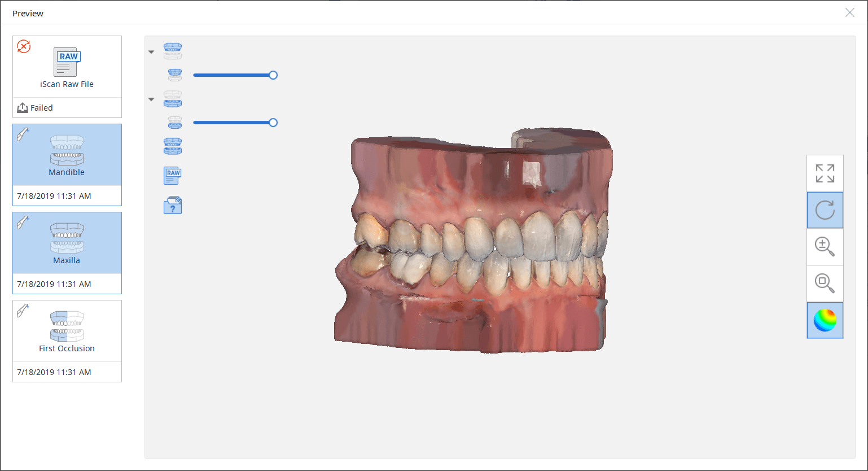Select the zoom in/out magnifier tool
Image resolution: width=868 pixels, height=471 pixels.
coord(825,247)
